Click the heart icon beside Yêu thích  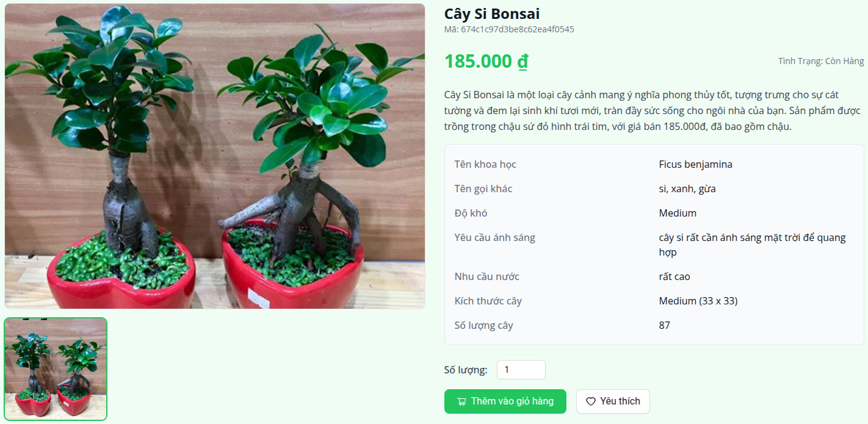(x=590, y=401)
